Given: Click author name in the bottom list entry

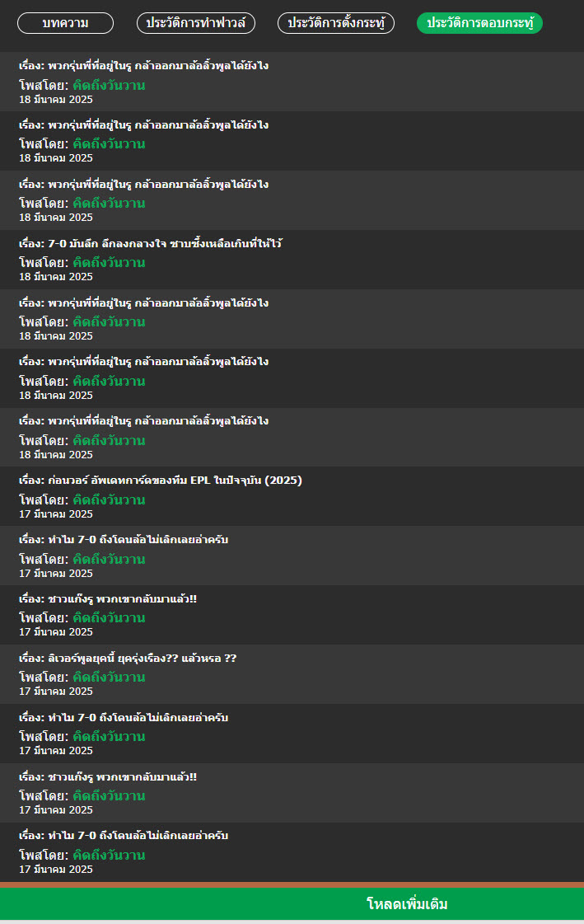Looking at the screenshot, I should [x=109, y=855].
